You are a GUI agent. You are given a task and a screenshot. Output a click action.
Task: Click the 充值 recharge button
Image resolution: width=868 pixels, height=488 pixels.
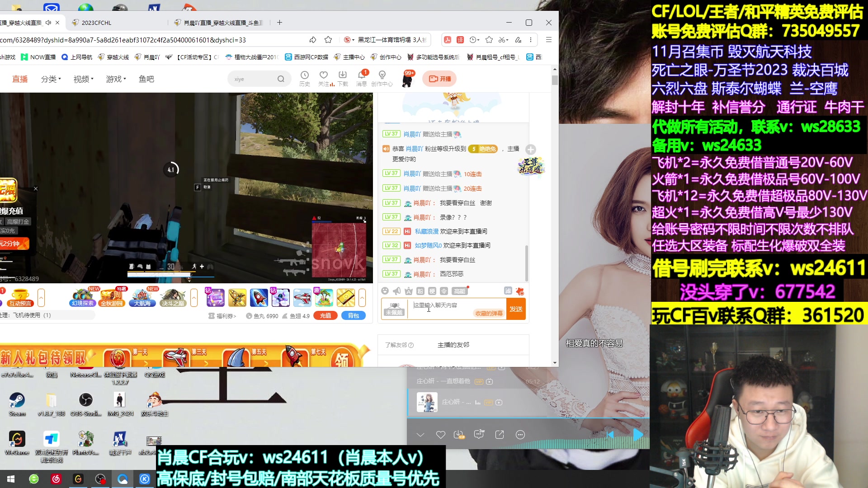pyautogui.click(x=325, y=316)
